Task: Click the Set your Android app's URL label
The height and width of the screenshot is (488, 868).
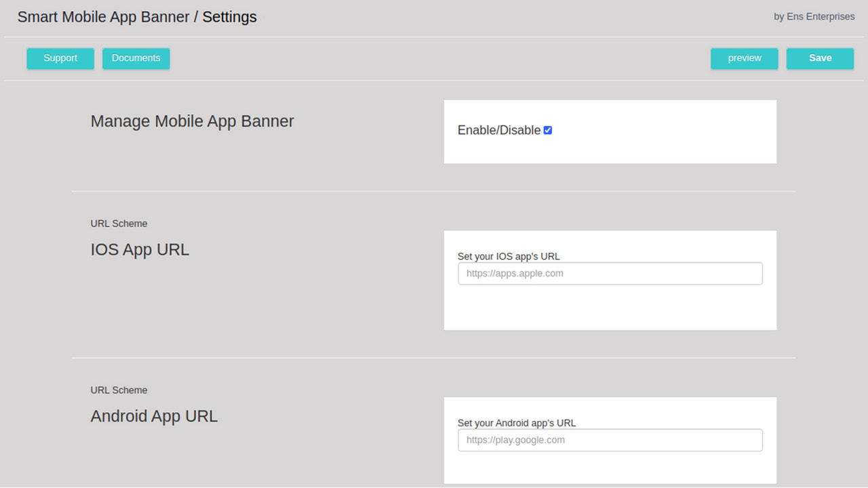Action: tap(517, 422)
